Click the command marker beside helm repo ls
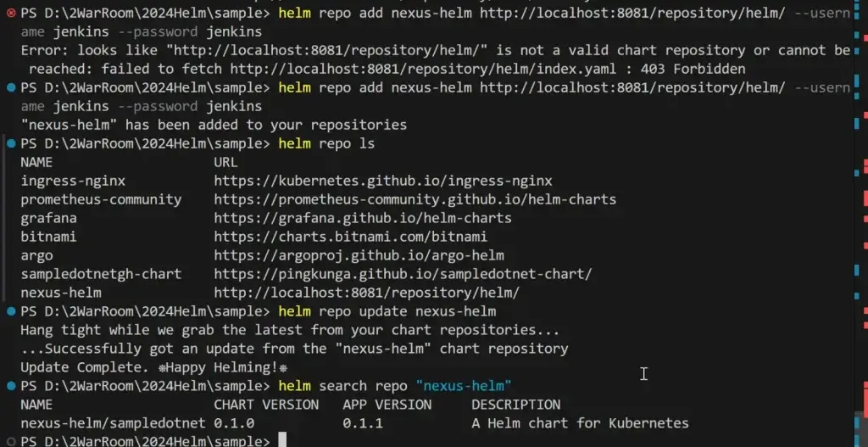Viewport: 868px width, 447px height. (10, 143)
